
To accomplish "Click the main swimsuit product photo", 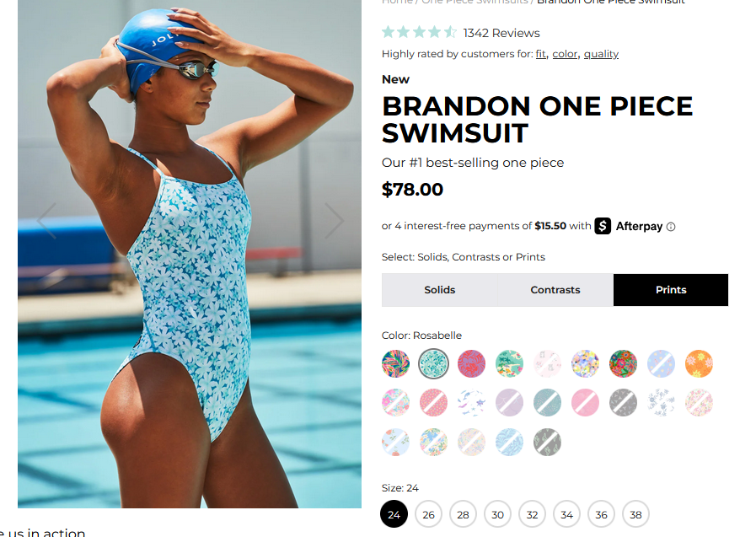I will [190, 254].
